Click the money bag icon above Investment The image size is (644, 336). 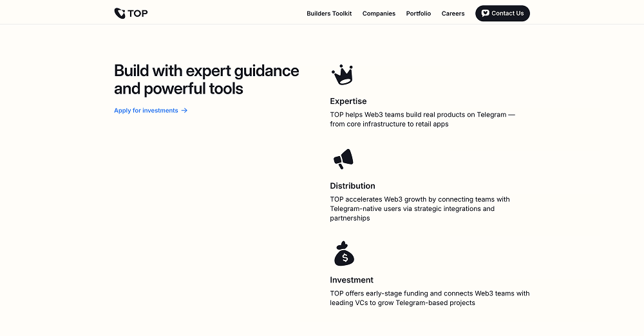point(344,253)
